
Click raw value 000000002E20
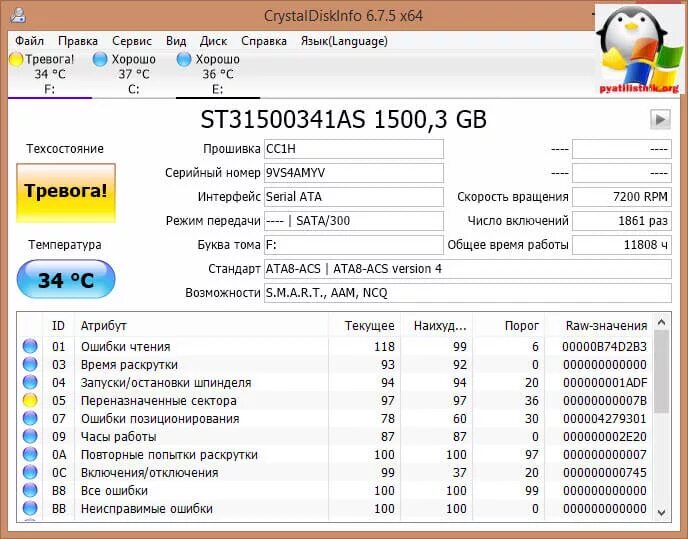click(605, 437)
